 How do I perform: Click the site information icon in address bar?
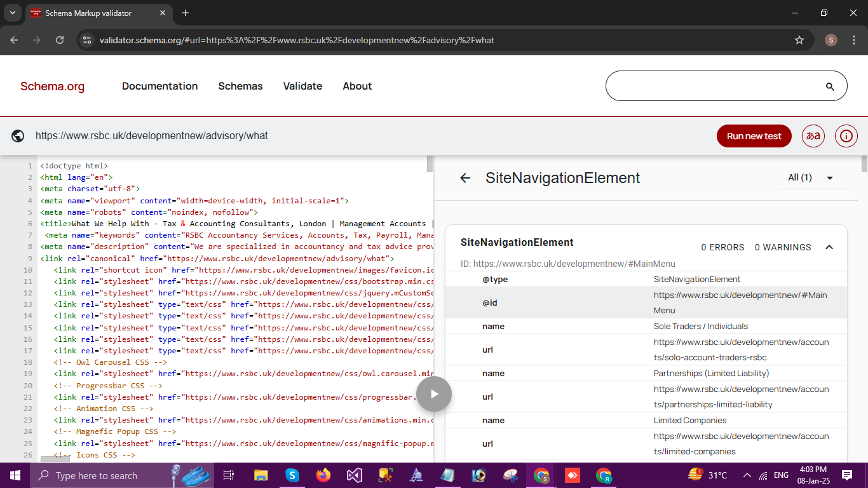(x=87, y=40)
